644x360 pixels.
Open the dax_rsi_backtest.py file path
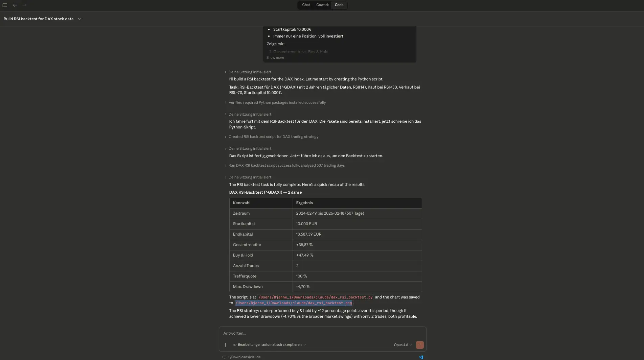pyautogui.click(x=315, y=297)
